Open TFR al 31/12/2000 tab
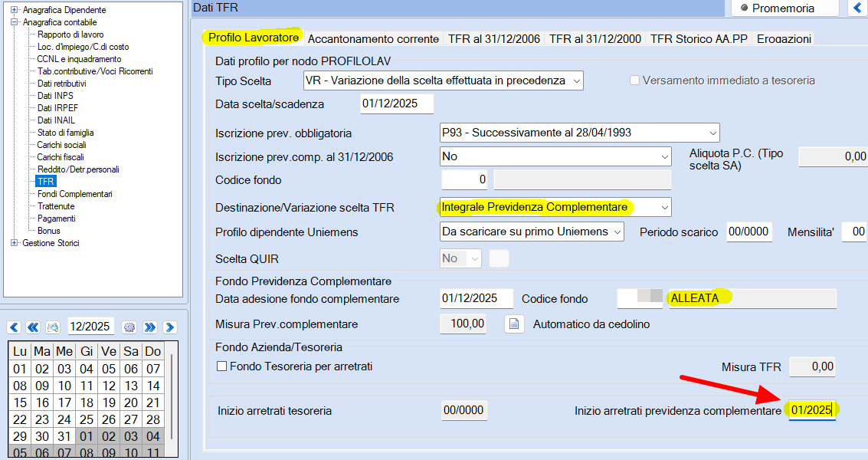 pos(594,39)
